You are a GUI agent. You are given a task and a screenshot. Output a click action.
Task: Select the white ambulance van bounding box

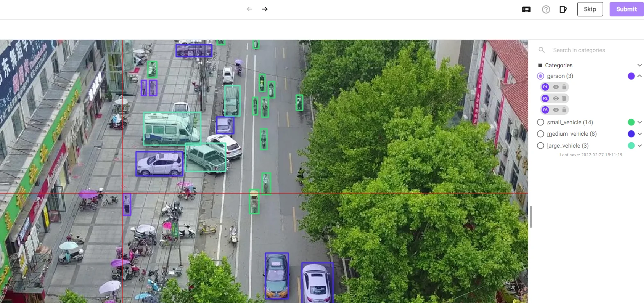pyautogui.click(x=172, y=128)
